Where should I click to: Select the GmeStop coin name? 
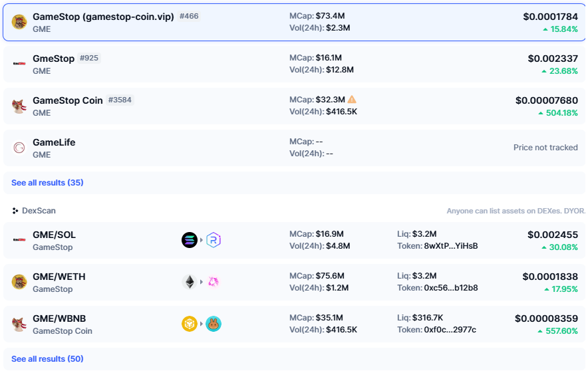pos(54,59)
